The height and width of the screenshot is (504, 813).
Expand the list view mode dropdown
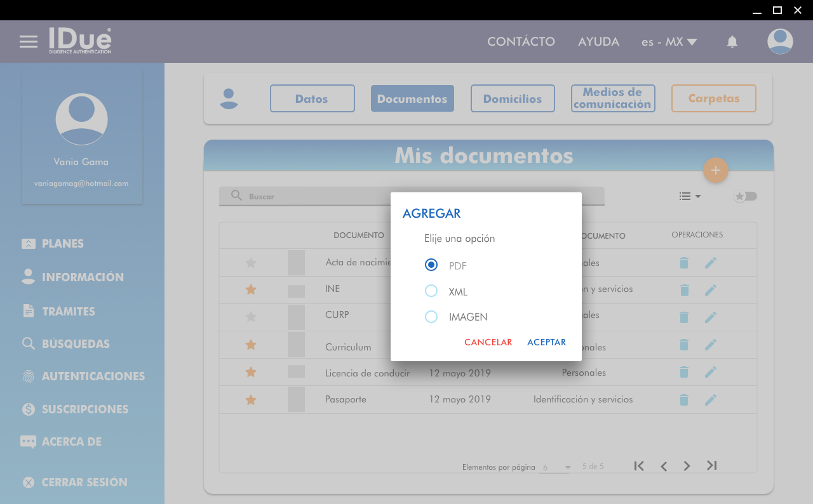click(x=690, y=196)
